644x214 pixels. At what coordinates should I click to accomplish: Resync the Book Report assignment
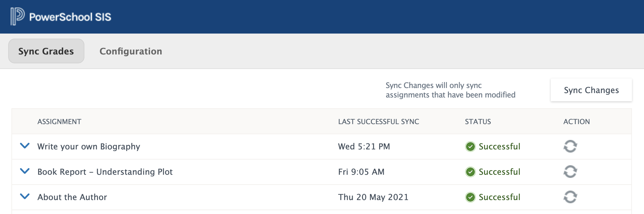tap(570, 172)
